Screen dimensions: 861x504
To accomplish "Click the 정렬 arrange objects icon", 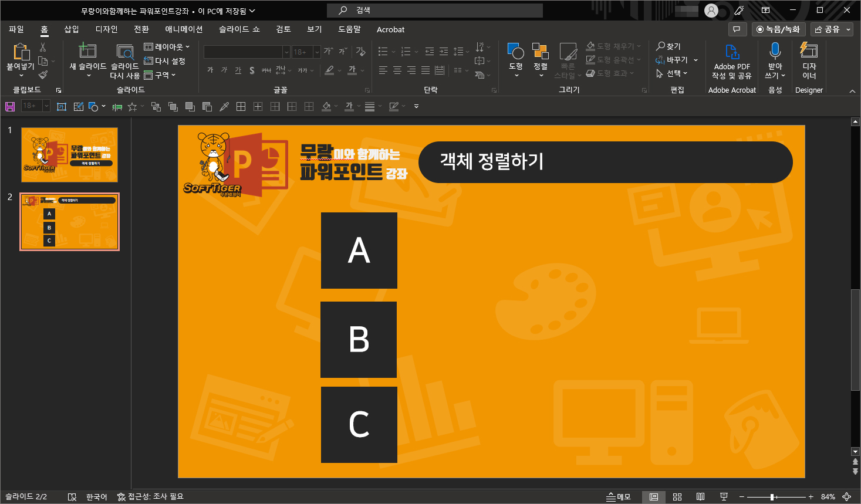I will coord(540,51).
